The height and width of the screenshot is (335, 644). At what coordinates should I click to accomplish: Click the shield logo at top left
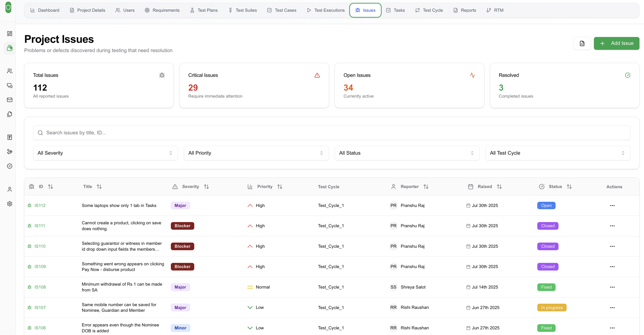(x=8, y=7)
